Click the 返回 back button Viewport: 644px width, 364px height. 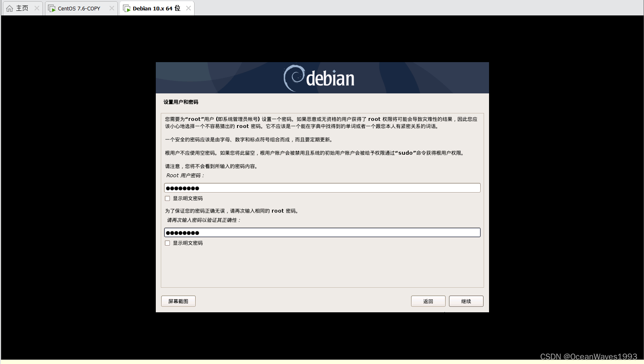428,301
